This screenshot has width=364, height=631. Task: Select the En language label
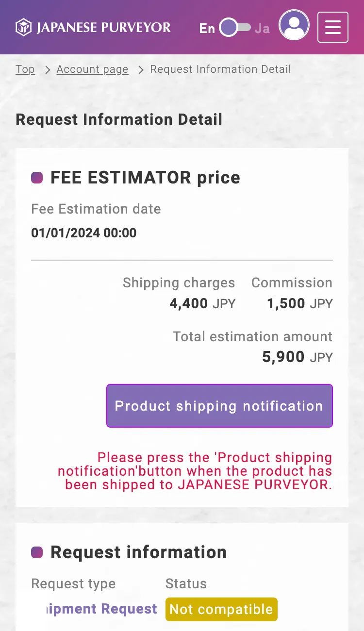(x=207, y=28)
